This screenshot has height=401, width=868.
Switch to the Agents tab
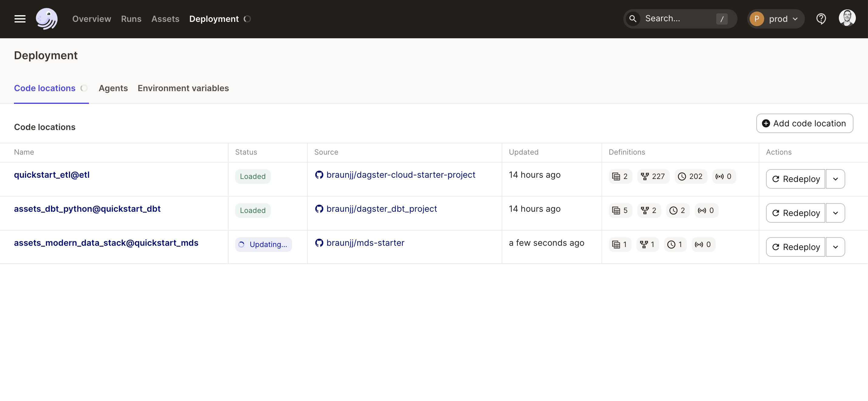click(x=113, y=88)
